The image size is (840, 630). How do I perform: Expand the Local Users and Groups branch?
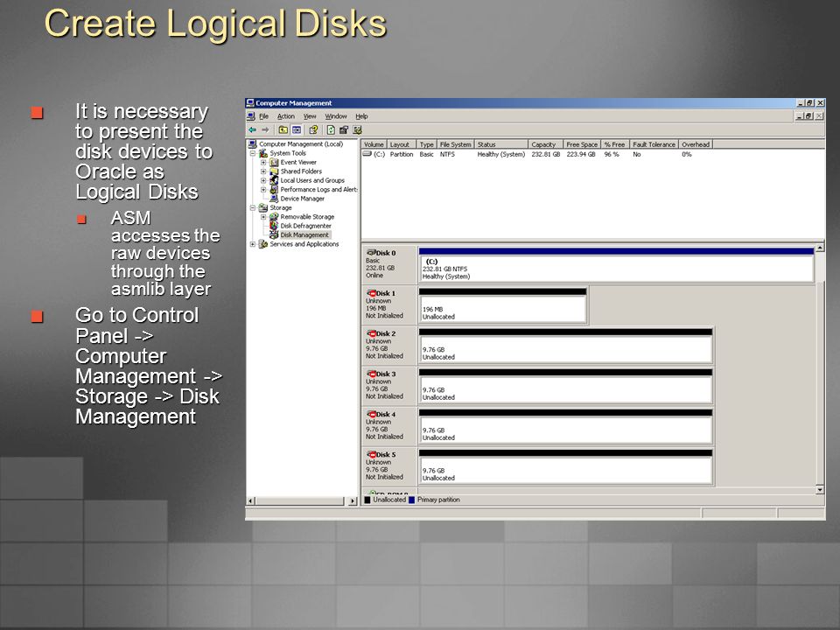[263, 180]
